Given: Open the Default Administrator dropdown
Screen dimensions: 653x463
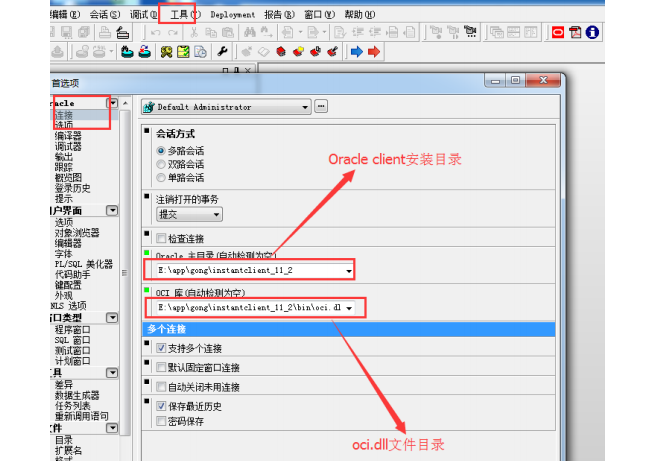Looking at the screenshot, I should [226, 107].
